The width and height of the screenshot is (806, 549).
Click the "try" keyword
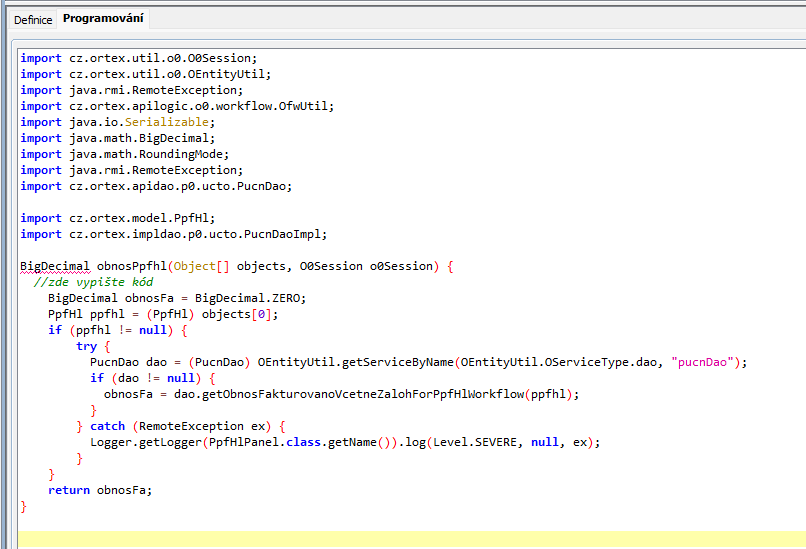tap(86, 346)
